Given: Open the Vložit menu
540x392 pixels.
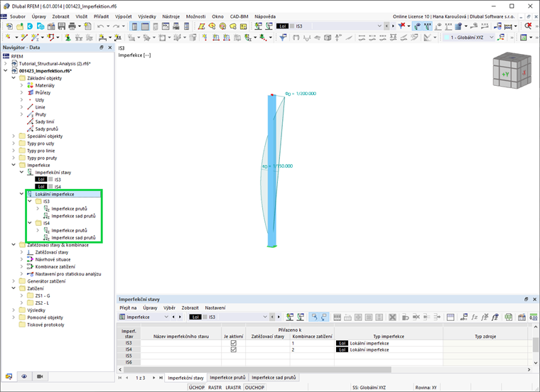Looking at the screenshot, I should pyautogui.click(x=82, y=16).
